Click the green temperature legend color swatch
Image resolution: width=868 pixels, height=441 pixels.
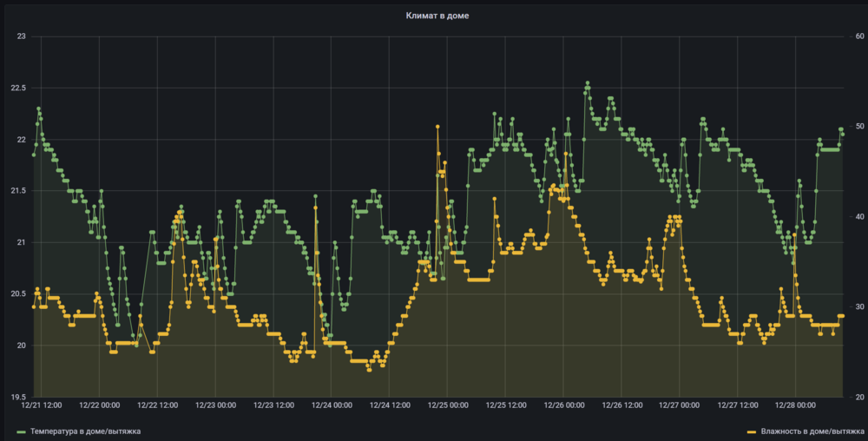coord(22,431)
